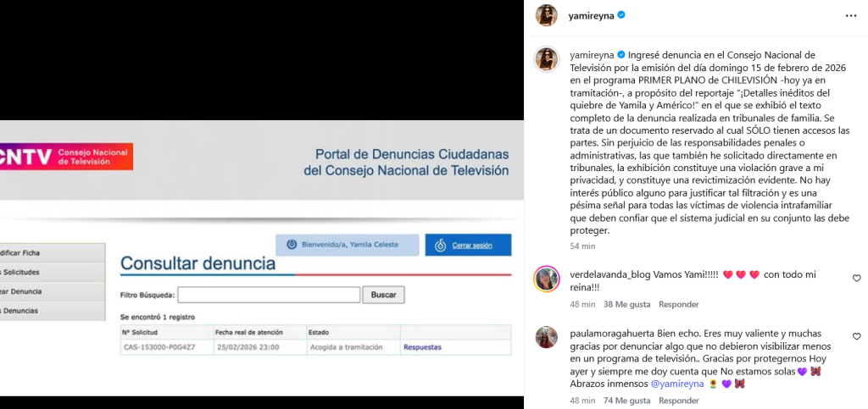868x409 pixels.
Task: Like verdelavanda_blog's comment with the heart
Action: click(x=856, y=279)
